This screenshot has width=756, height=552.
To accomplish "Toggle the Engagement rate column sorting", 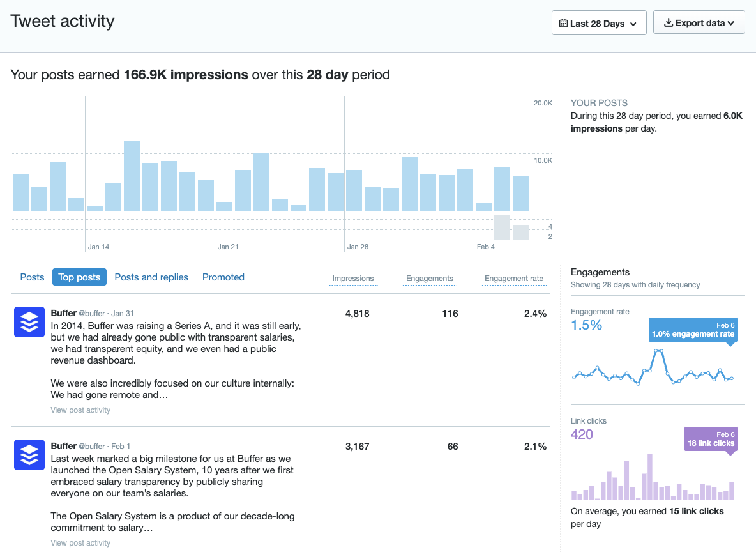I will pyautogui.click(x=514, y=279).
